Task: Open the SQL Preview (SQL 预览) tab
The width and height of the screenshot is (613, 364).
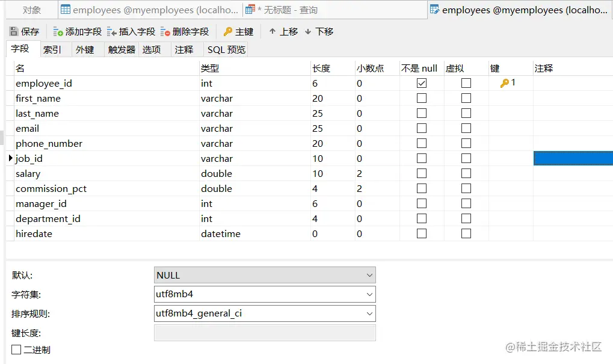Action: 226,50
